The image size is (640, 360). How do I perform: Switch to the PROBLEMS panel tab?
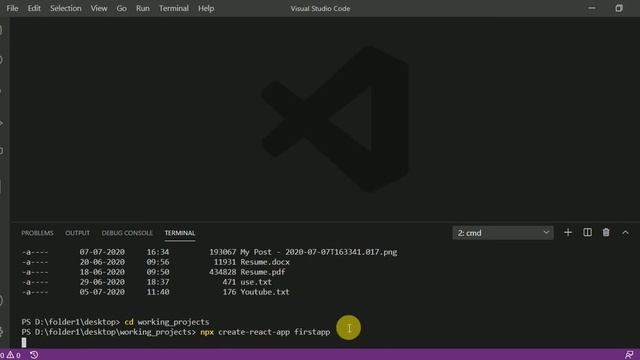coord(37,233)
